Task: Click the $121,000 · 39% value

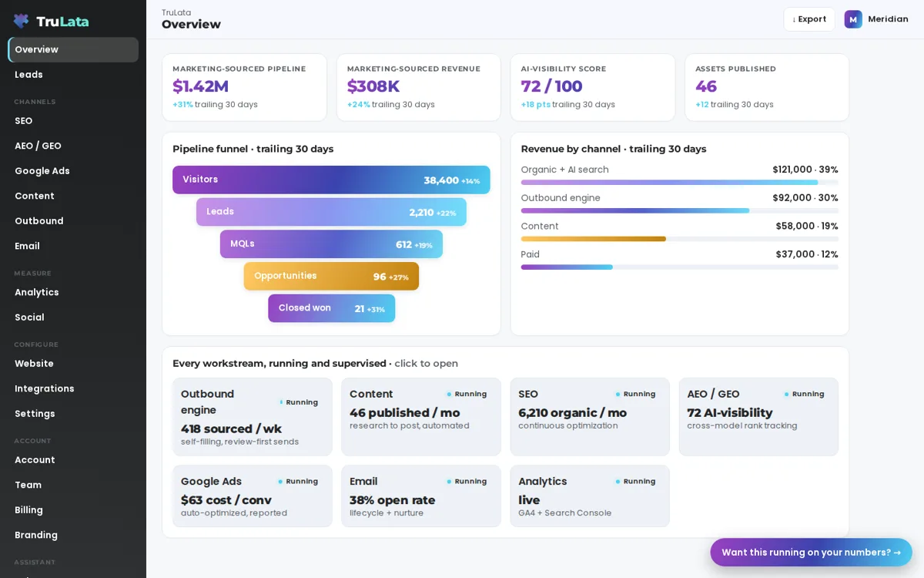Action: click(805, 170)
